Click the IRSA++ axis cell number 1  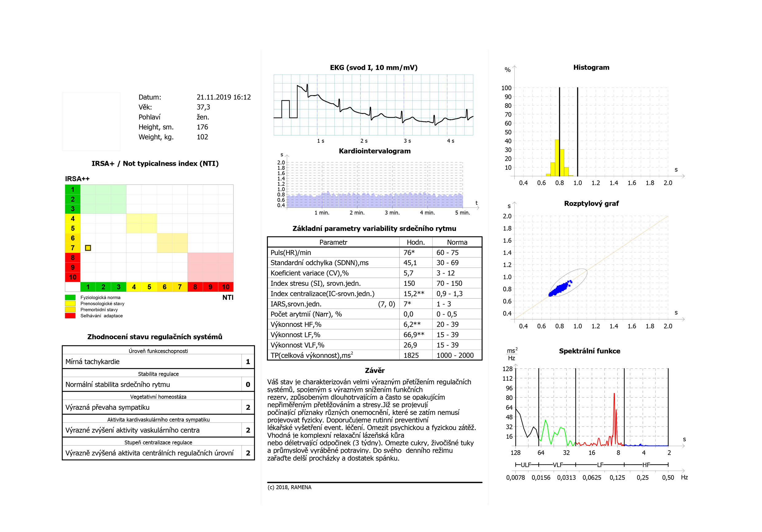click(x=73, y=190)
